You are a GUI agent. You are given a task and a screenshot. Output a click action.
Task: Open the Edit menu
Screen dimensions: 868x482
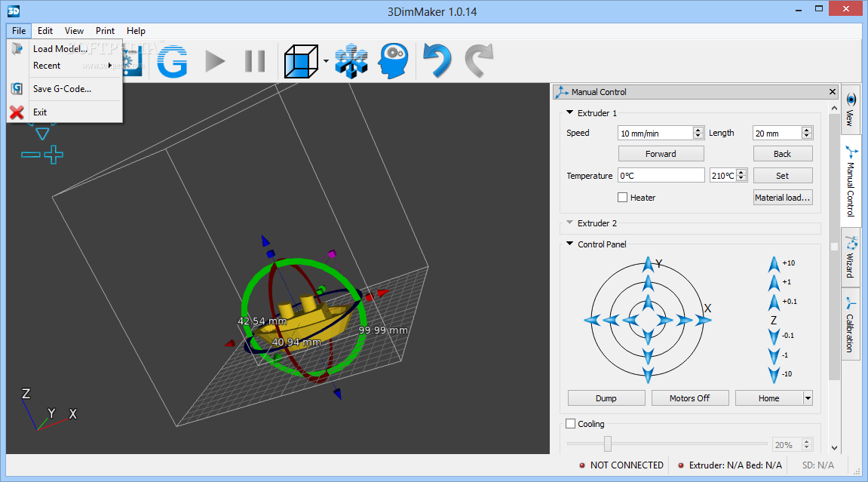coord(45,31)
